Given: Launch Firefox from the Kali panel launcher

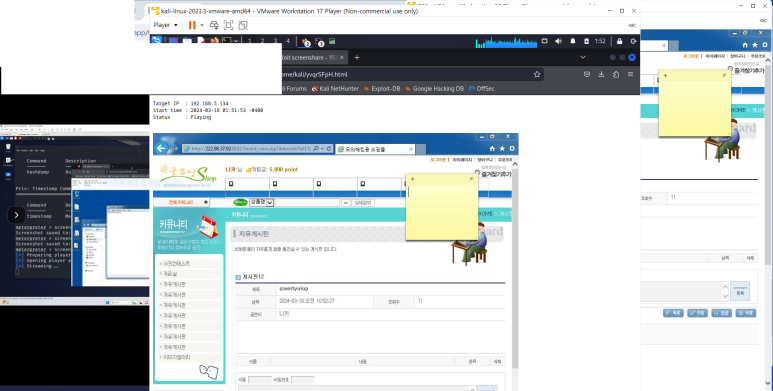Looking at the screenshot, I should (x=214, y=41).
